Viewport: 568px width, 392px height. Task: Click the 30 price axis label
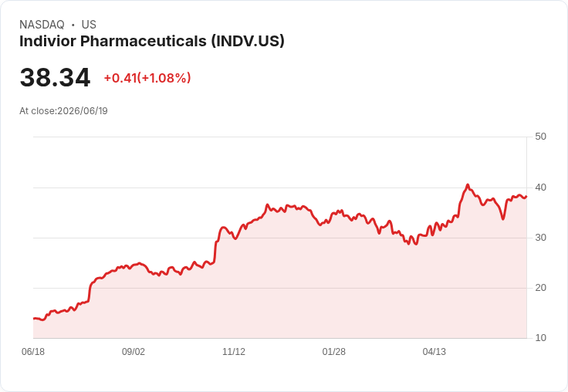coord(541,238)
